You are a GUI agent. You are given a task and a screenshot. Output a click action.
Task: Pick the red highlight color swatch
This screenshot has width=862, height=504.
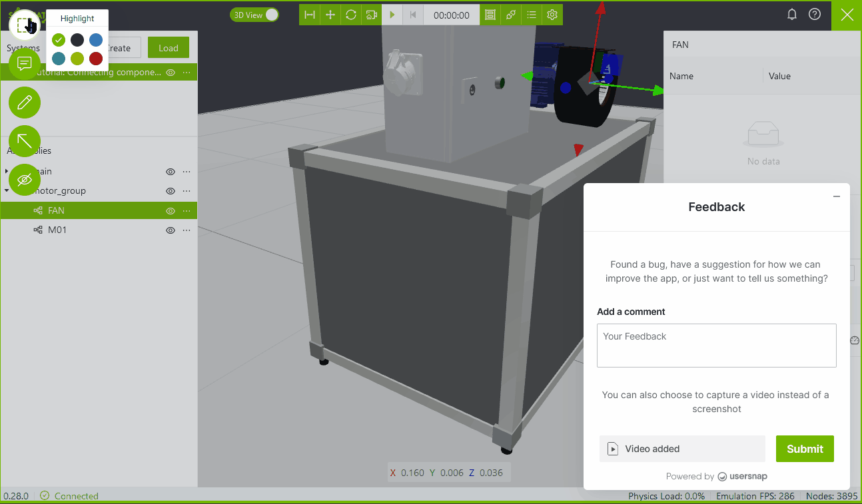point(96,59)
